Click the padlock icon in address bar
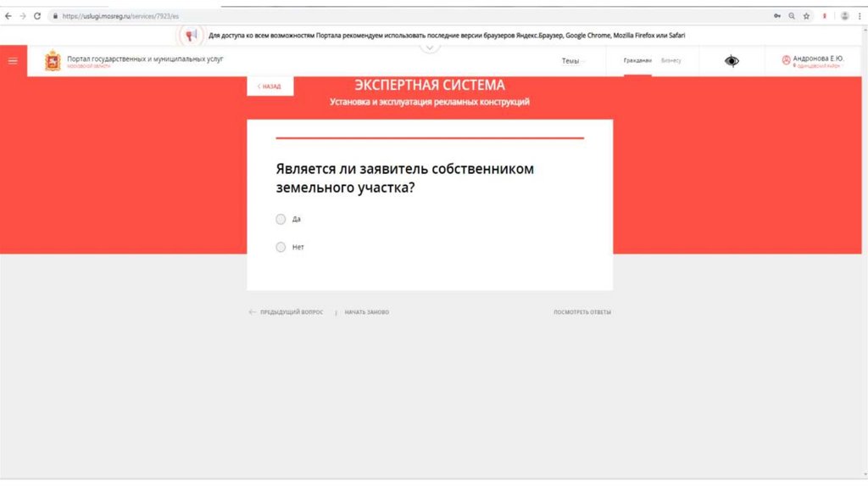This screenshot has height=487, width=868. point(55,16)
